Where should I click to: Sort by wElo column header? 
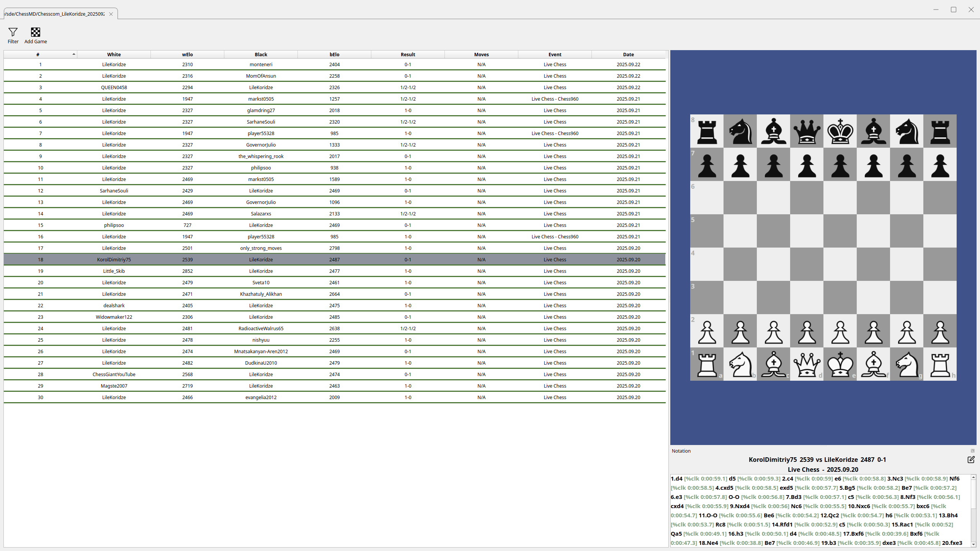point(188,54)
